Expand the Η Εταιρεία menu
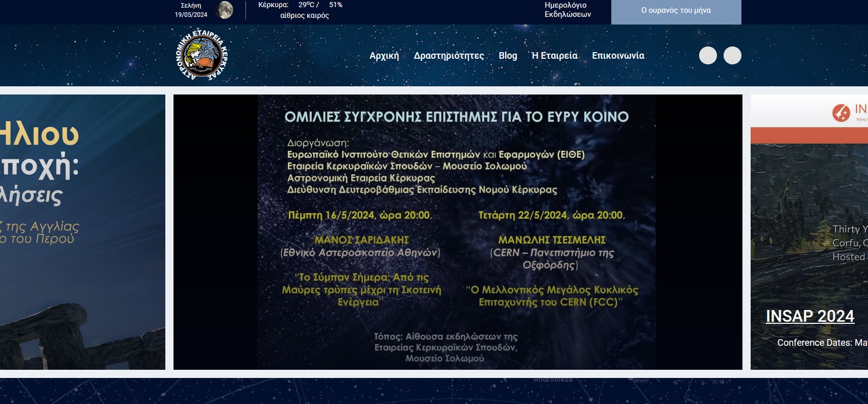The height and width of the screenshot is (404, 868). tap(555, 56)
